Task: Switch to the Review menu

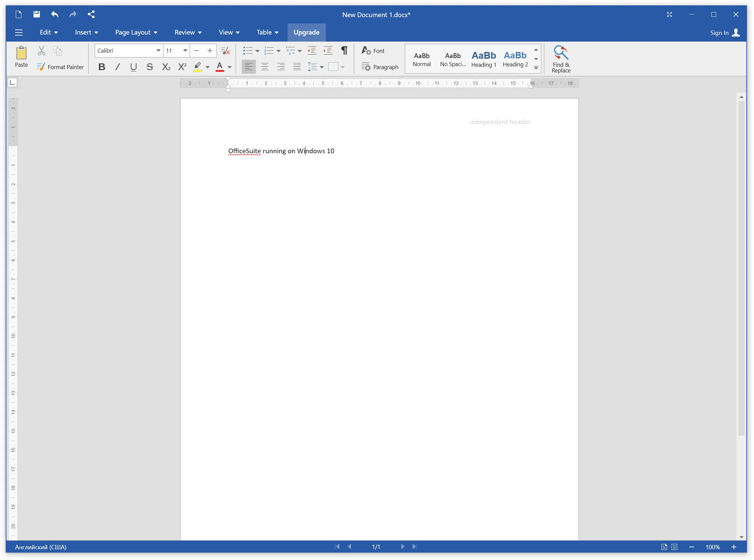Action: (x=188, y=32)
